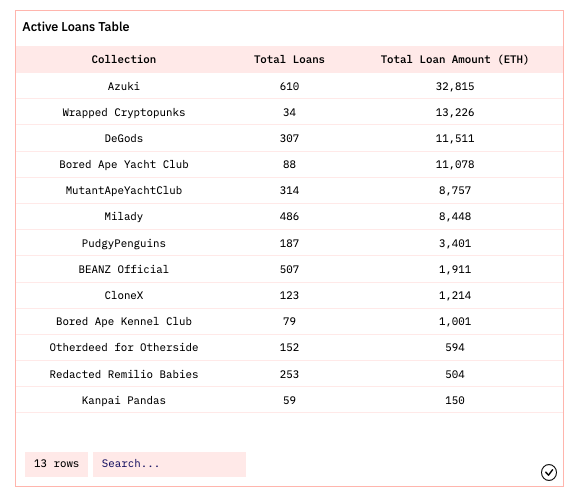Select the BEANZ Official cell
The width and height of the screenshot is (578, 498).
pos(123,269)
